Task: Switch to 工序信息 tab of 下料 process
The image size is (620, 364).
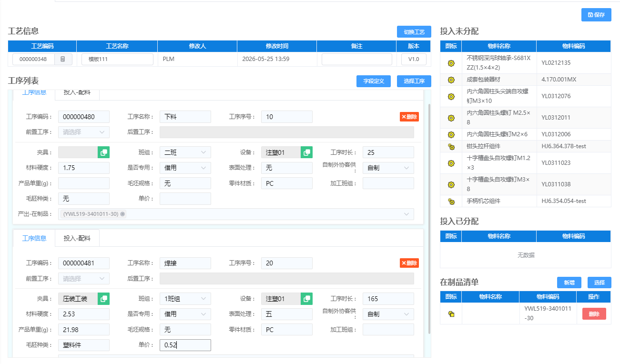Action: (34, 93)
